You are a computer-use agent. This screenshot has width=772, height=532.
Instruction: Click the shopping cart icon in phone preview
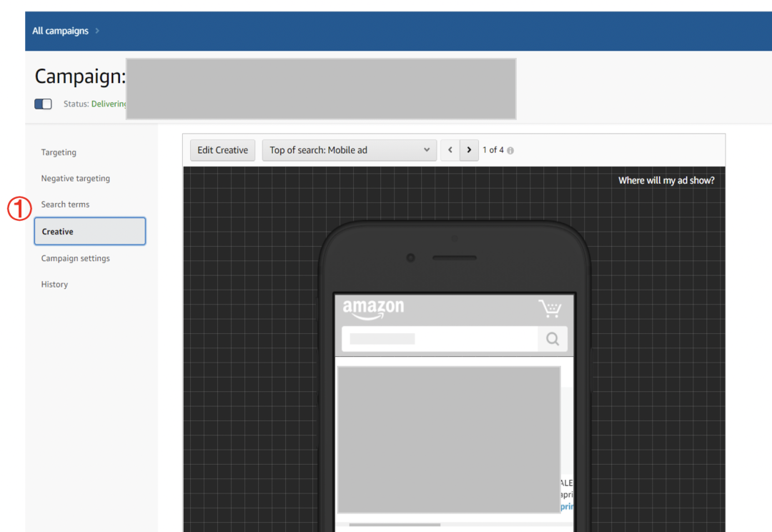[x=550, y=308]
